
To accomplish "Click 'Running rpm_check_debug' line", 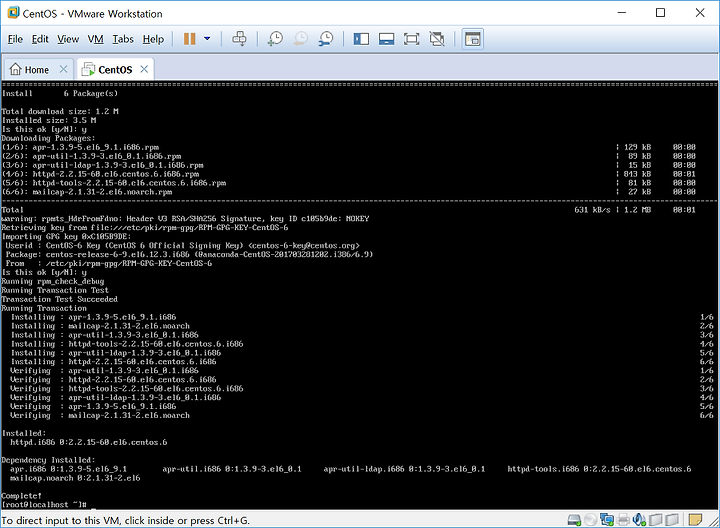I will click(x=53, y=281).
